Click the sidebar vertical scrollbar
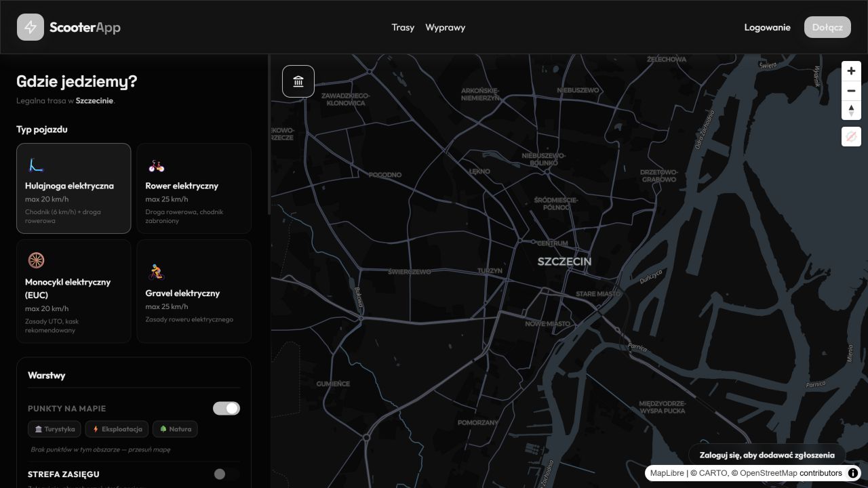 (x=269, y=136)
